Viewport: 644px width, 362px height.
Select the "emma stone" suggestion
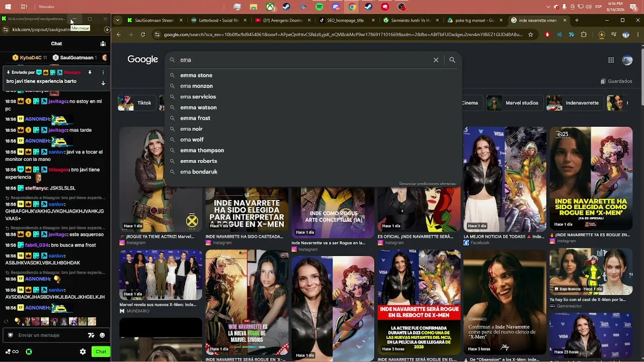(313, 75)
